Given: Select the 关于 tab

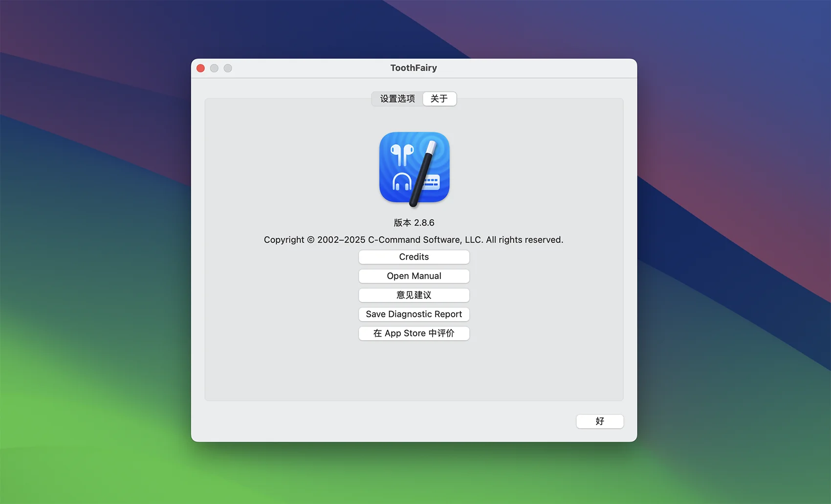Looking at the screenshot, I should click(439, 99).
